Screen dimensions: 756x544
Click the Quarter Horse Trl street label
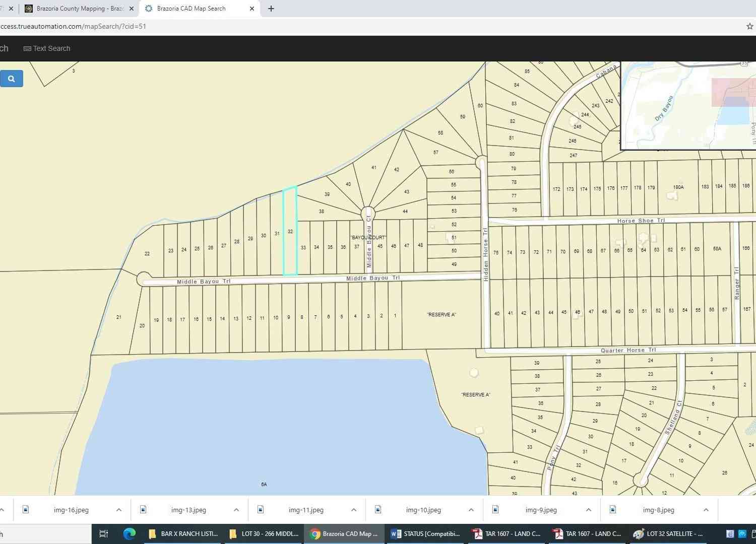(628, 350)
